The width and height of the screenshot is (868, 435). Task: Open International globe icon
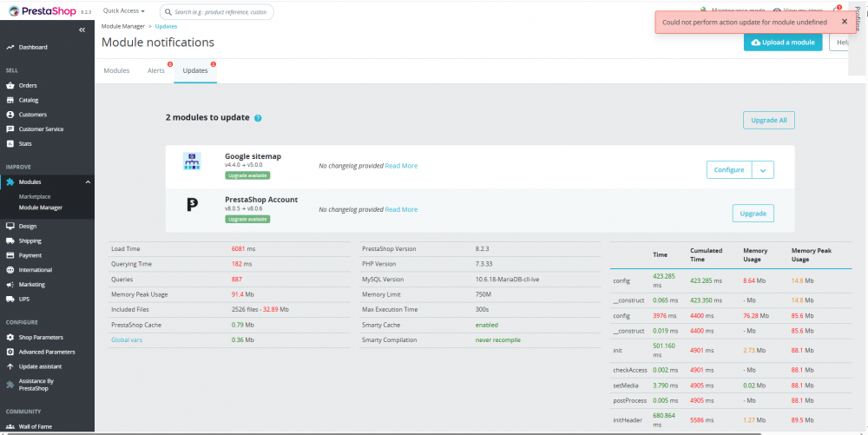tap(10, 269)
